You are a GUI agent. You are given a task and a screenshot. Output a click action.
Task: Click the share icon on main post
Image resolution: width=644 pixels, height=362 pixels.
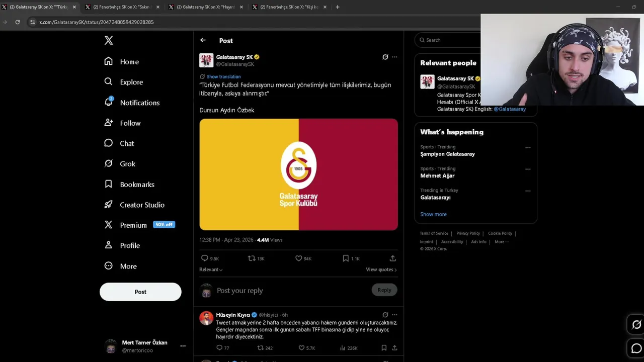tap(392, 258)
